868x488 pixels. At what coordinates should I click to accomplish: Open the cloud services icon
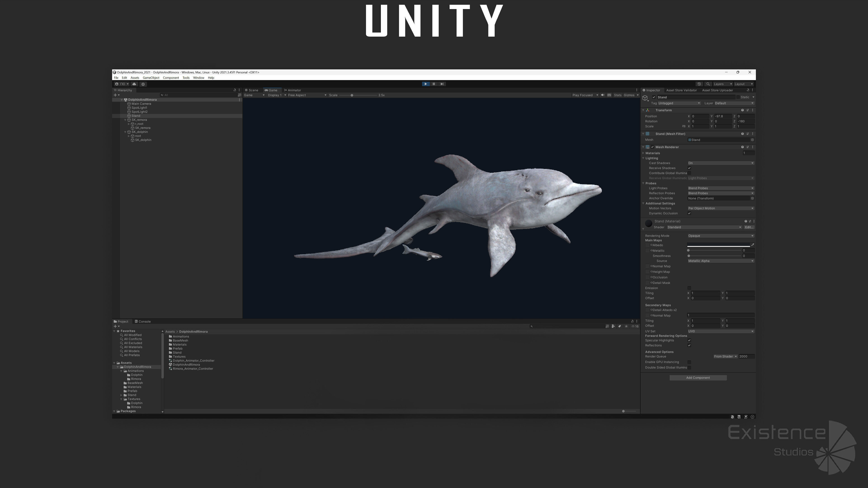[x=134, y=84]
